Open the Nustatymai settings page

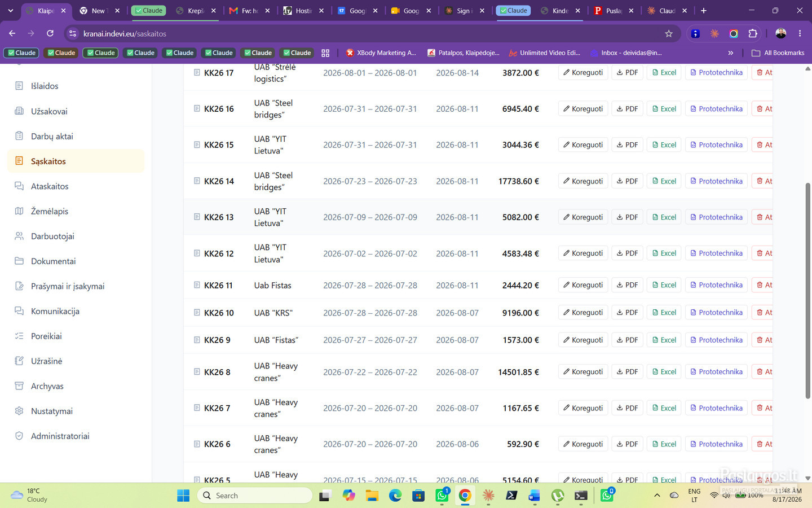click(x=76, y=411)
